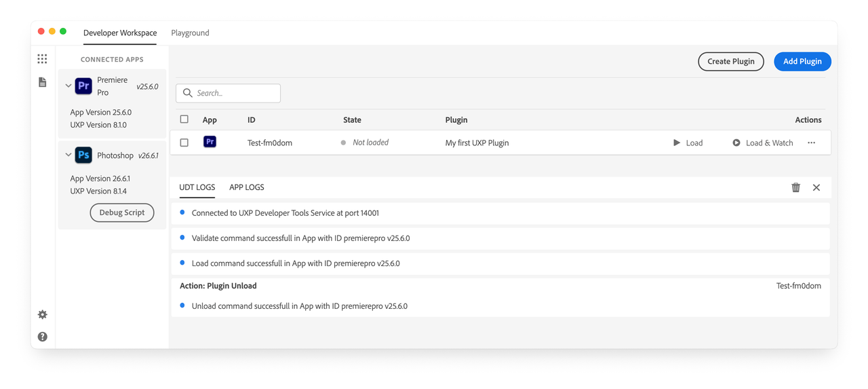Image resolution: width=868 pixels, height=389 pixels.
Task: Collapse the Photoshop app details
Action: [68, 155]
